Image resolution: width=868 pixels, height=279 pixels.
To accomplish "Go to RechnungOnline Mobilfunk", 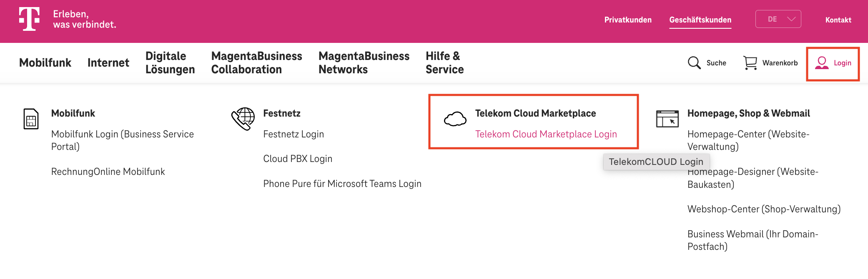I will click(x=108, y=172).
